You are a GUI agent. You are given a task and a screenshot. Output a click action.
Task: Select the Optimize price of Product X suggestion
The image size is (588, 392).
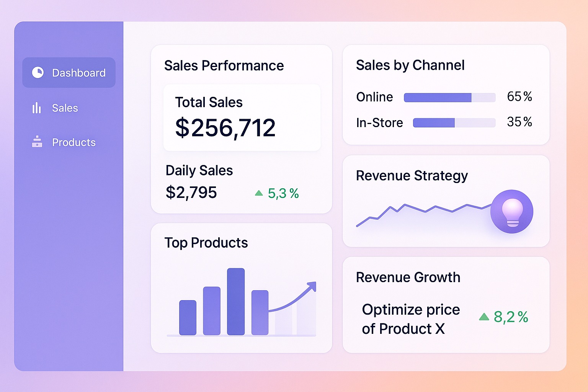(410, 319)
